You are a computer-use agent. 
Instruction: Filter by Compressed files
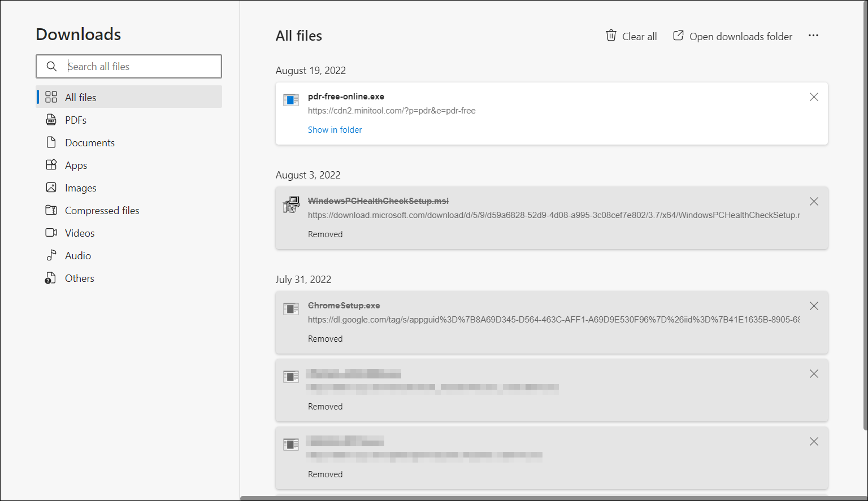tap(102, 211)
